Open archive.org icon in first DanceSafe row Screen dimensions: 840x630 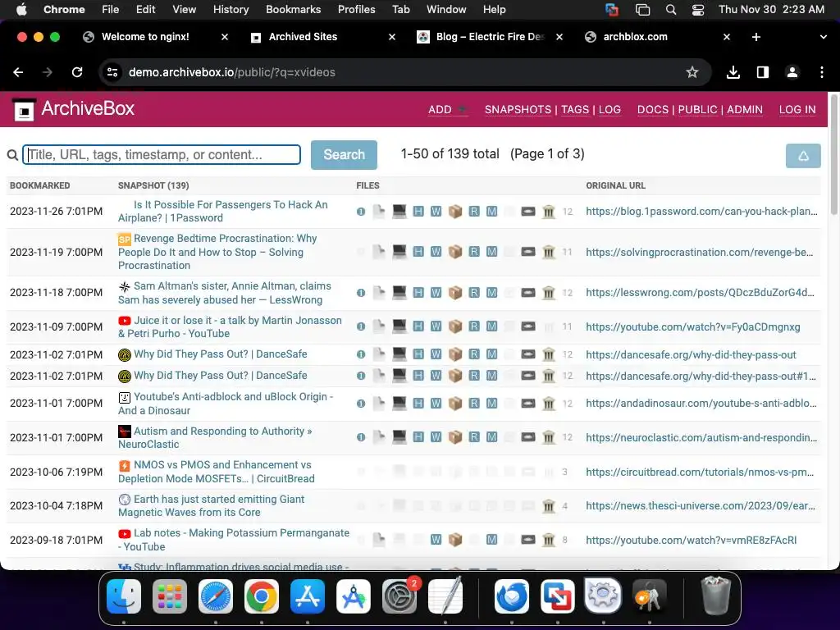coord(549,354)
